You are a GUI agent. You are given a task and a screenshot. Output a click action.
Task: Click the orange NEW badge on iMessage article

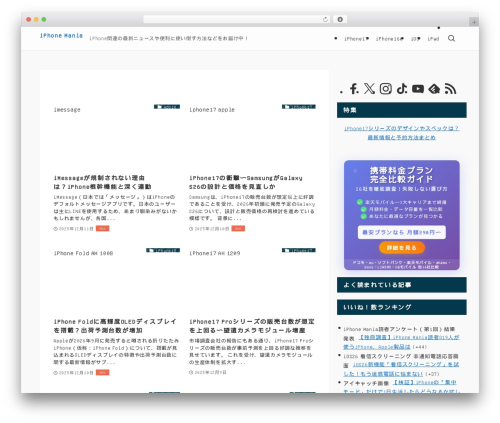(x=103, y=228)
